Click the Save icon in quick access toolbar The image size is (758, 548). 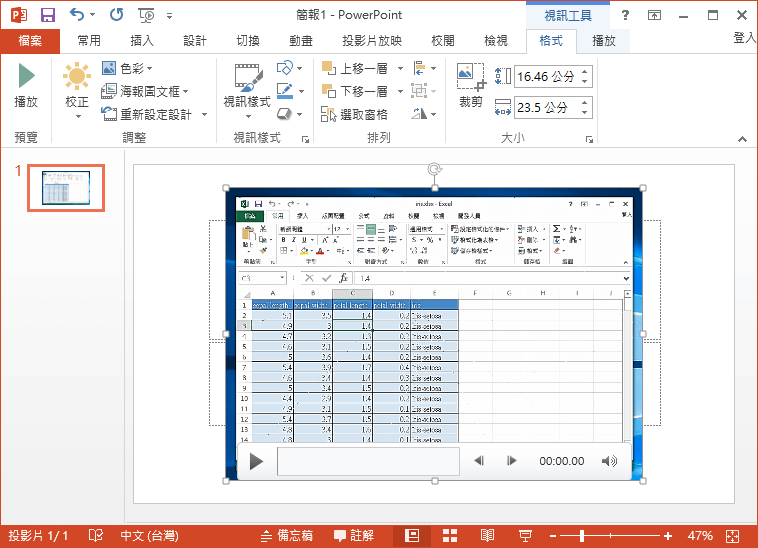(48, 15)
